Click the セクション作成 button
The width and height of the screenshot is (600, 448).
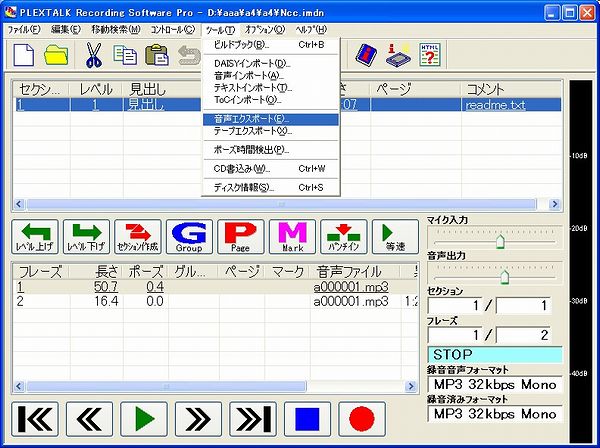coord(139,237)
